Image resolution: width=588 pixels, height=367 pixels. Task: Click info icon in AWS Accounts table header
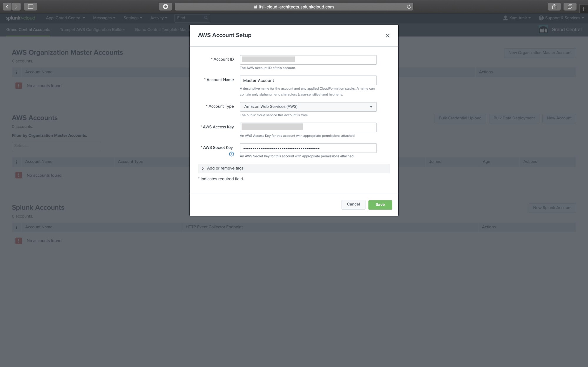point(16,162)
